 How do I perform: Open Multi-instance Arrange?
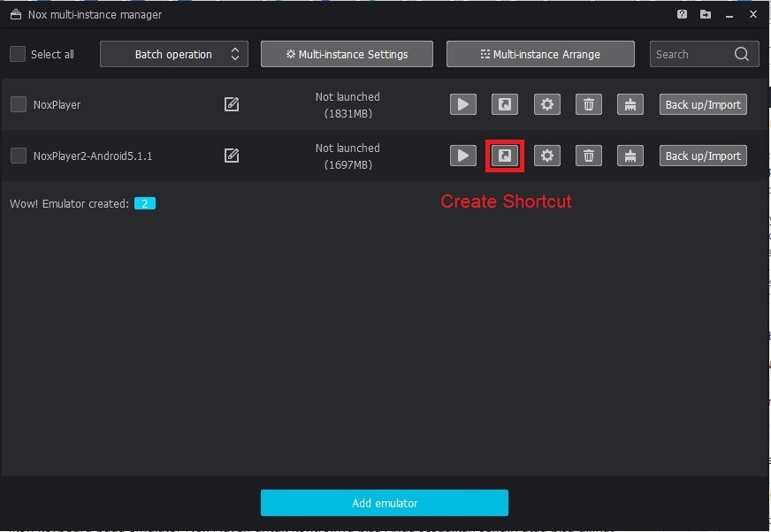[x=540, y=54]
